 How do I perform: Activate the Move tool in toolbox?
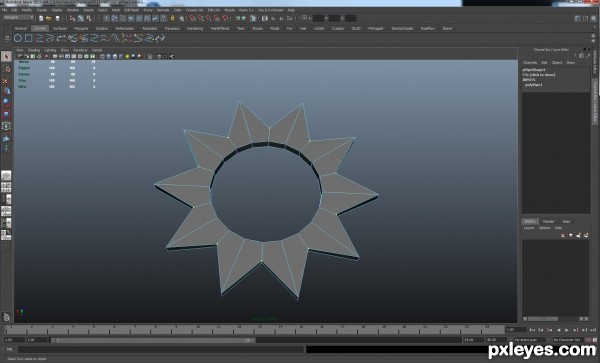pos(6,91)
